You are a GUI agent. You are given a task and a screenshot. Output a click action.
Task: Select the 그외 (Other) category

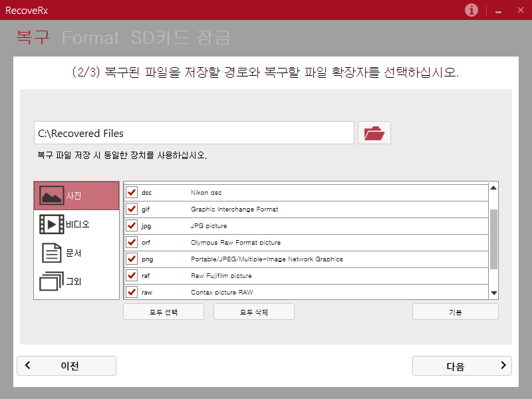click(76, 281)
